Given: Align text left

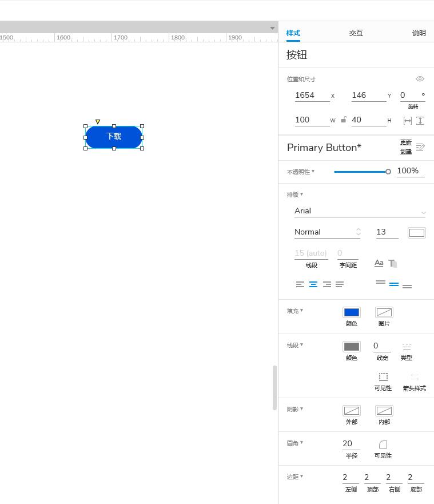Looking at the screenshot, I should (300, 284).
